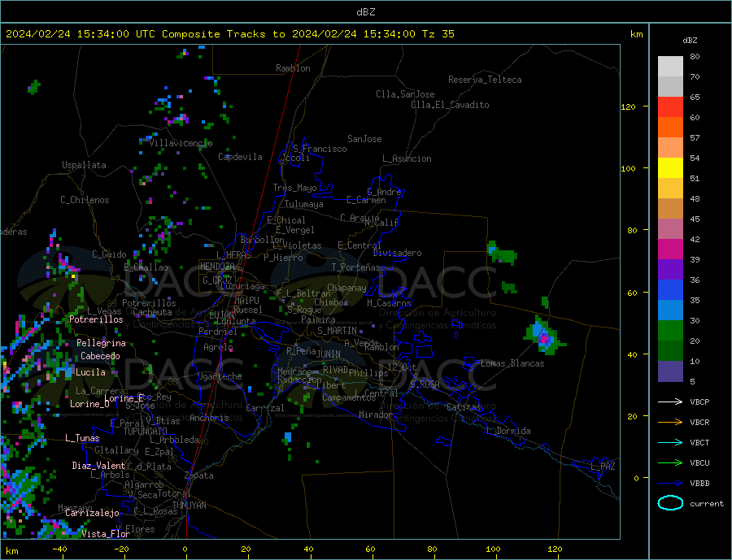Click the 'Diaz_Valent' map label
This screenshot has height=560, width=732.
(98, 466)
